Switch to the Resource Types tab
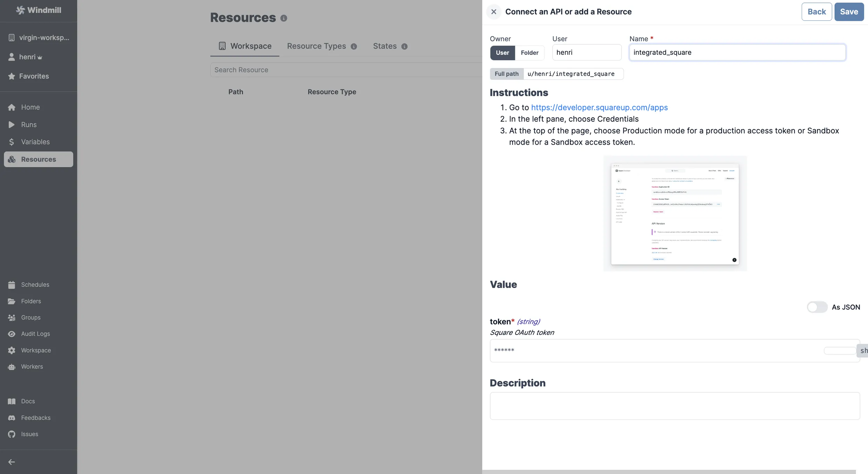 316,46
